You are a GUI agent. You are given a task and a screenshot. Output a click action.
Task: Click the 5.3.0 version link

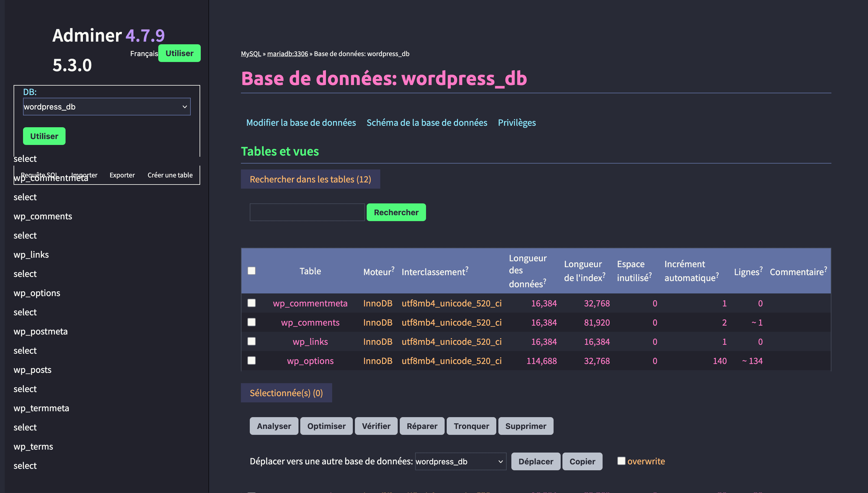click(72, 65)
